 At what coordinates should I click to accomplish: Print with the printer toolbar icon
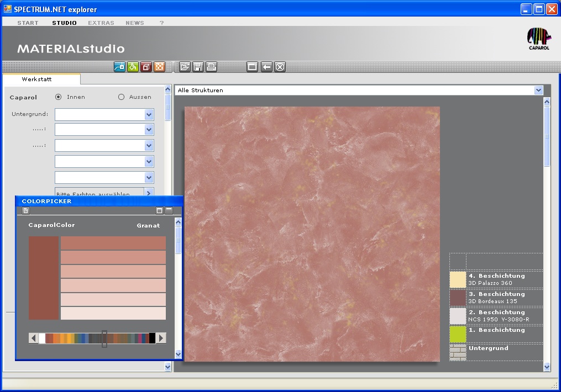point(211,67)
